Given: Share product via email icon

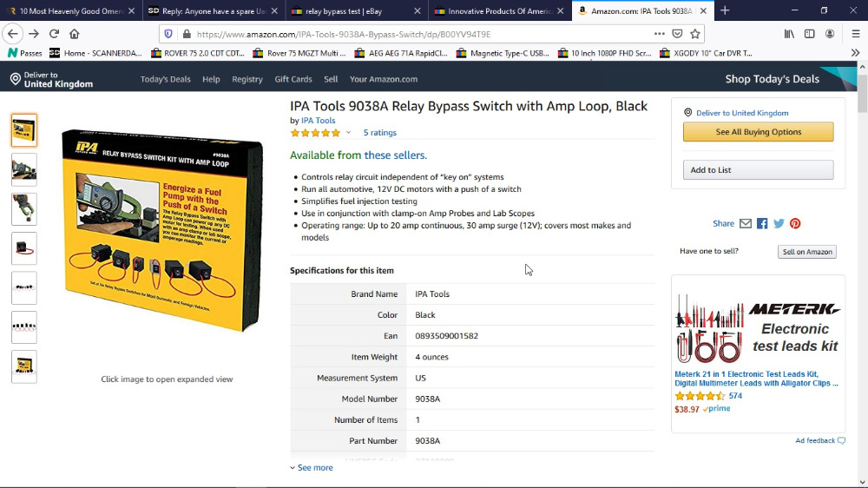Looking at the screenshot, I should pos(745,224).
